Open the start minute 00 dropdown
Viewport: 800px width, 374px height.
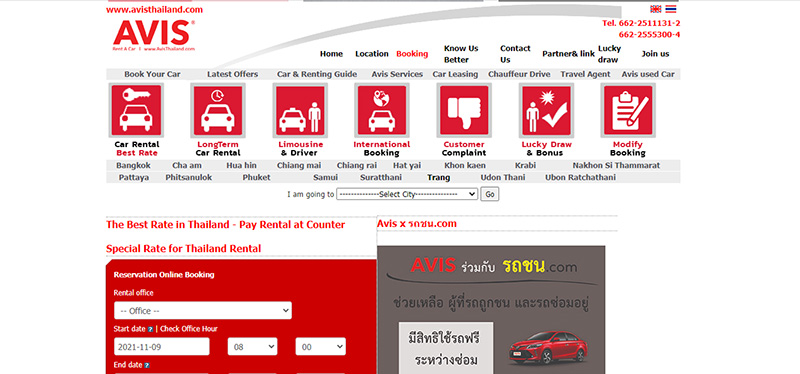click(x=320, y=346)
